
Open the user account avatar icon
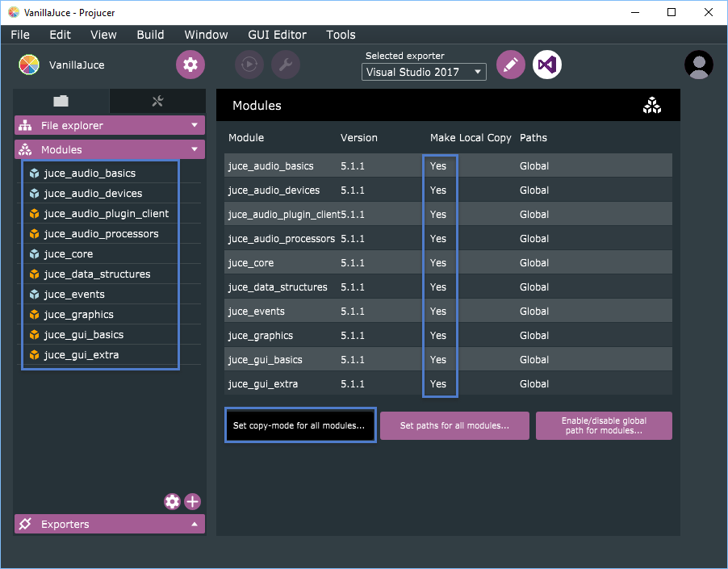click(x=698, y=65)
